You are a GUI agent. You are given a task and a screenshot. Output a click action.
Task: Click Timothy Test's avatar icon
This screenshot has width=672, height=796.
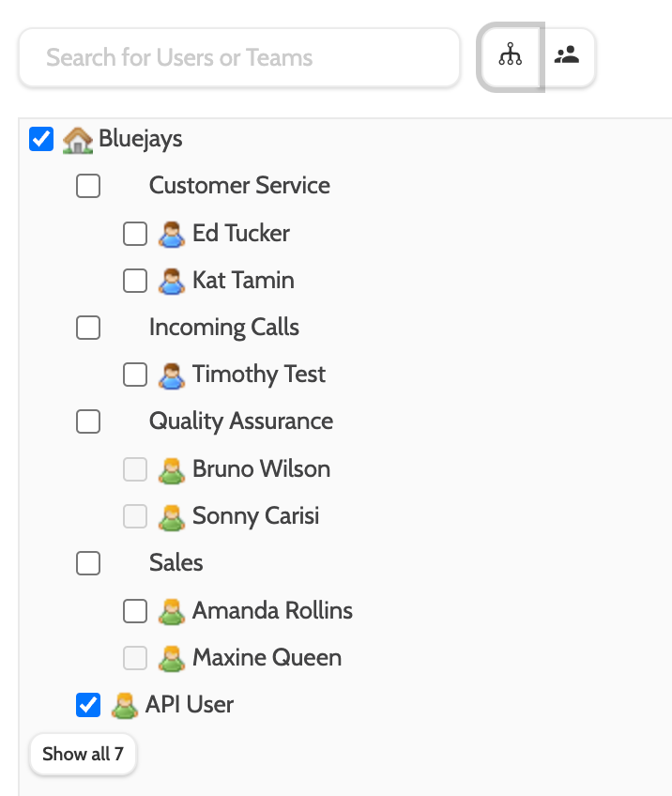click(x=172, y=375)
